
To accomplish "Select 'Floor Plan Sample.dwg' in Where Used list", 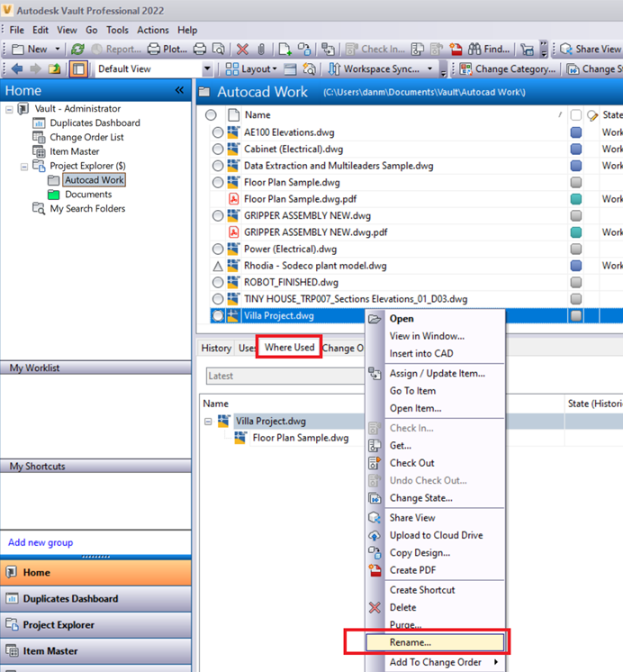I will tap(301, 438).
